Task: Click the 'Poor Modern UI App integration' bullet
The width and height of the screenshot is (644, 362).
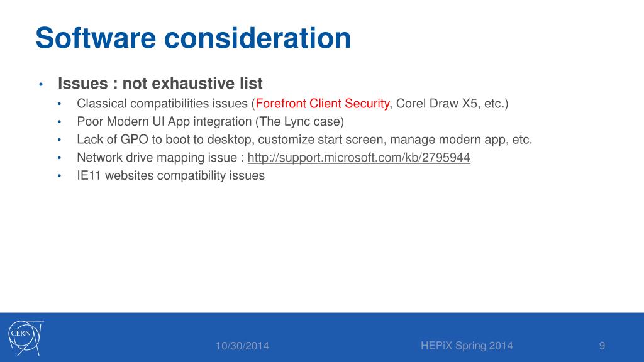Action: pyautogui.click(x=210, y=121)
